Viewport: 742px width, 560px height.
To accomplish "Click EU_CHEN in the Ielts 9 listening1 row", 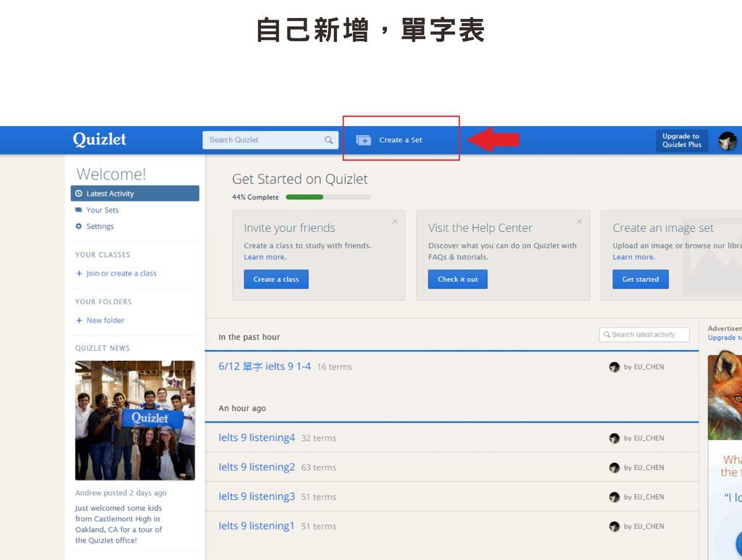I will (x=649, y=527).
